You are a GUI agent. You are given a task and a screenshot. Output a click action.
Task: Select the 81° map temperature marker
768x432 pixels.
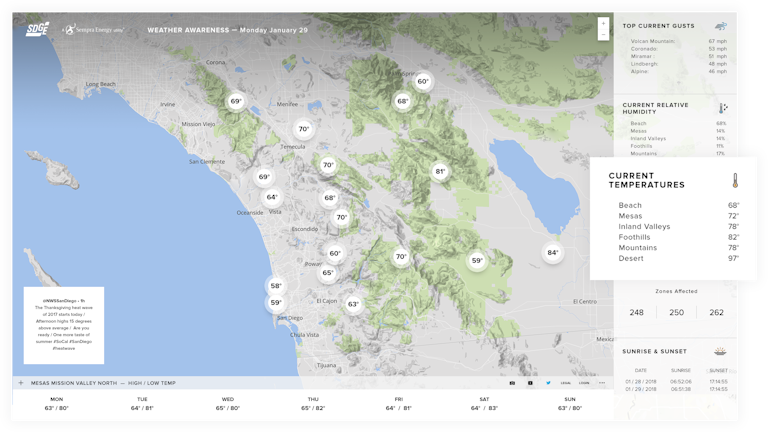pyautogui.click(x=439, y=172)
